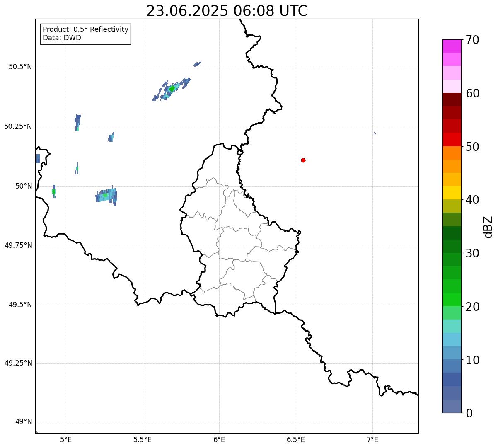Click the 49.5°N latitude label

20,305
